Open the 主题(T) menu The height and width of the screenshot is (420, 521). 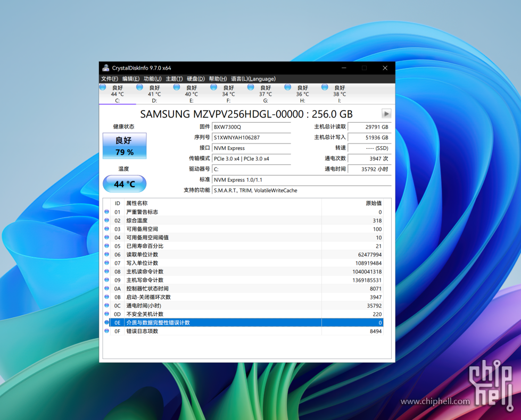174,79
